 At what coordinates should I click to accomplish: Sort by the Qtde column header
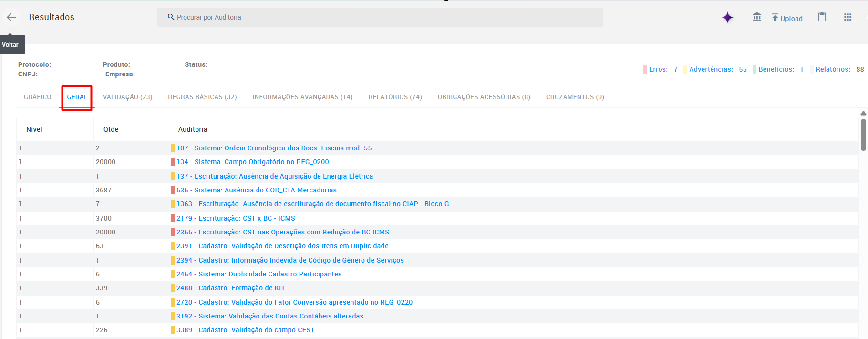point(111,129)
